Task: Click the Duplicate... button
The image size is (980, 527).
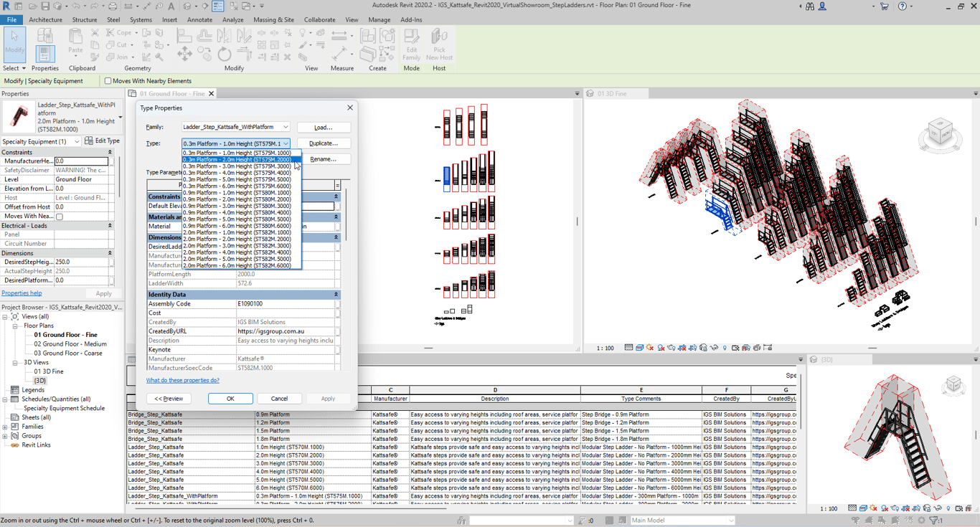Action: 324,143
